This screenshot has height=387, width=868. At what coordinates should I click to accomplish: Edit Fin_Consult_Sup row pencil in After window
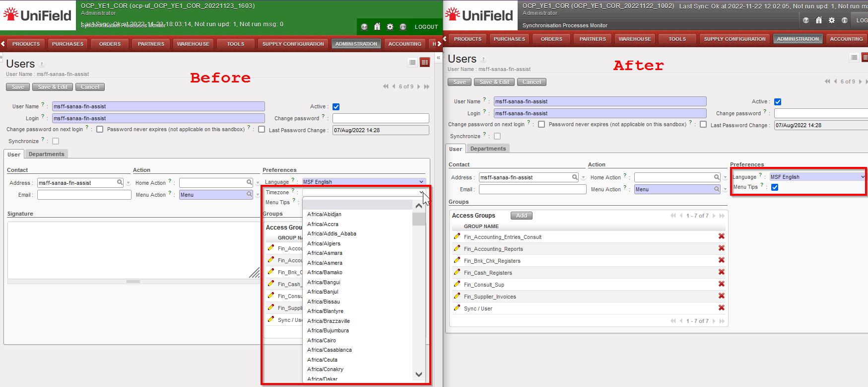coord(457,284)
